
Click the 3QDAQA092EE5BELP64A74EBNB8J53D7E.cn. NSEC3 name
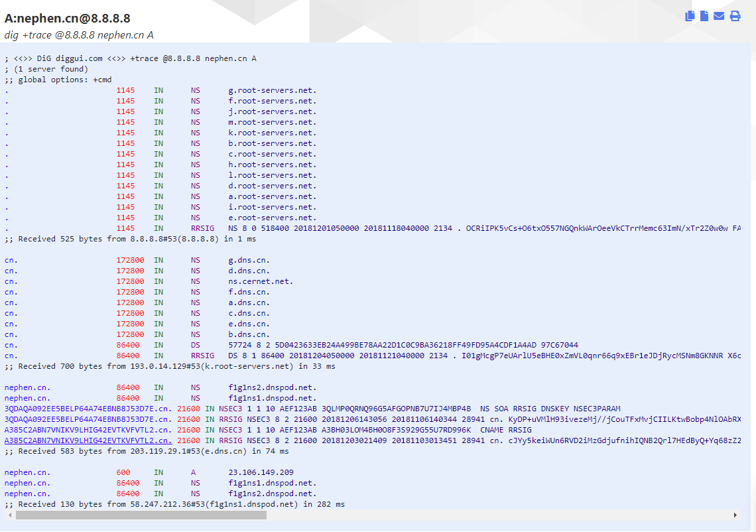point(88,409)
